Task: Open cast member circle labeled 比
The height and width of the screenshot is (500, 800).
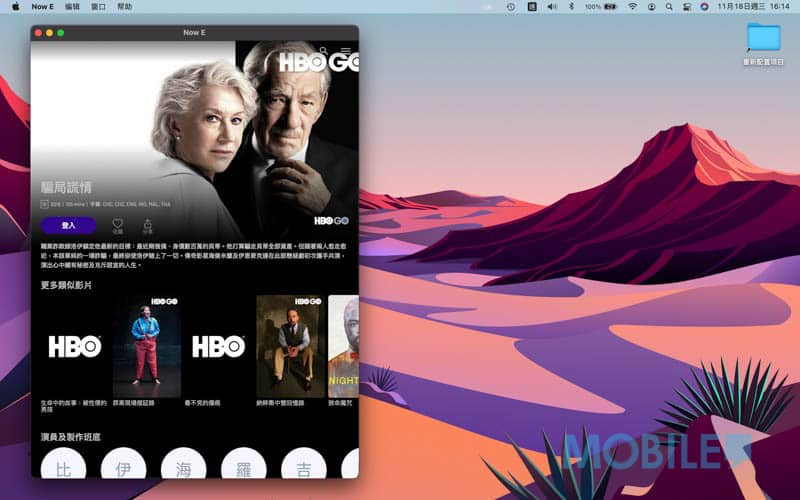Action: (63, 468)
